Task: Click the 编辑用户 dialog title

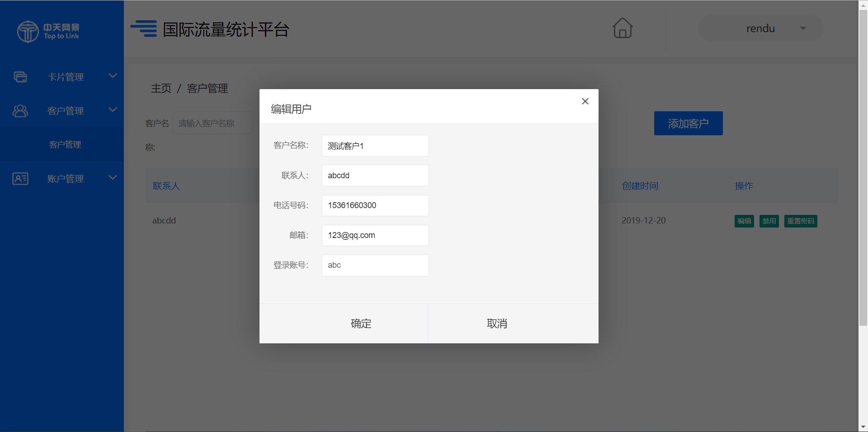Action: [x=291, y=109]
